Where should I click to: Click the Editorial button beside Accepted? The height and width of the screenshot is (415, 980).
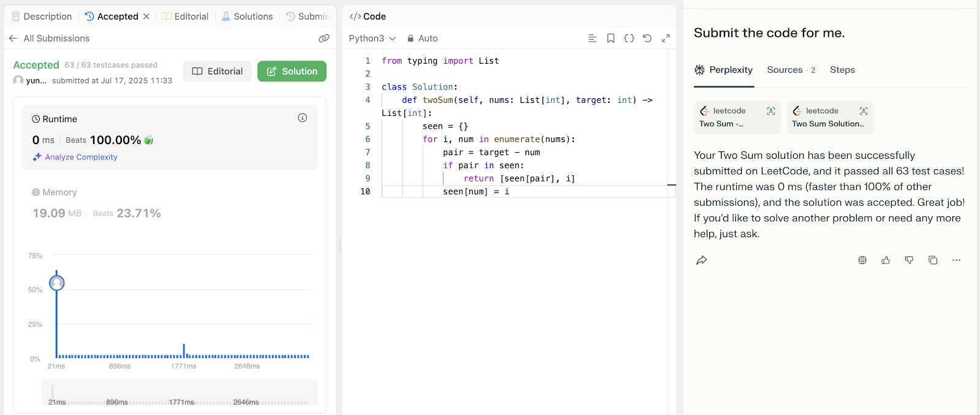click(217, 71)
